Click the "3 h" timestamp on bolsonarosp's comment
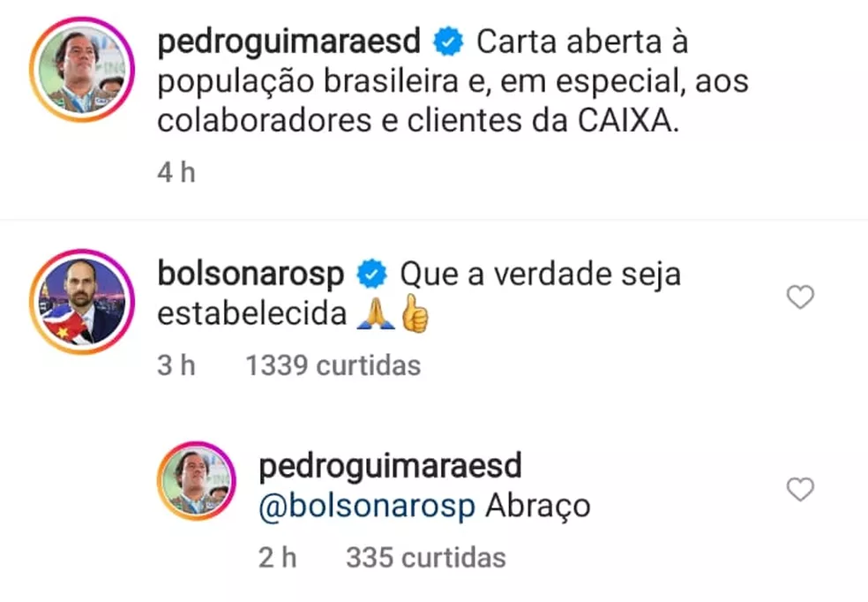 click(x=176, y=365)
